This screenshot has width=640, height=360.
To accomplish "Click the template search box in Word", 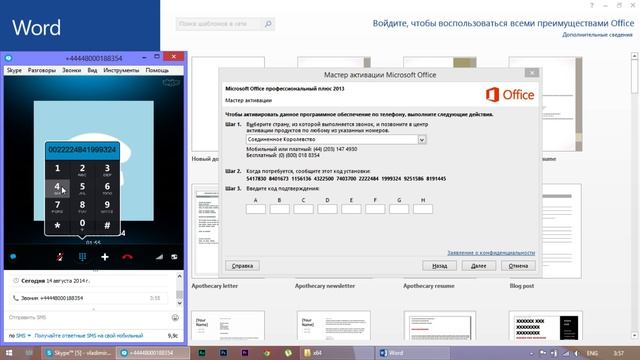I will (x=219, y=24).
